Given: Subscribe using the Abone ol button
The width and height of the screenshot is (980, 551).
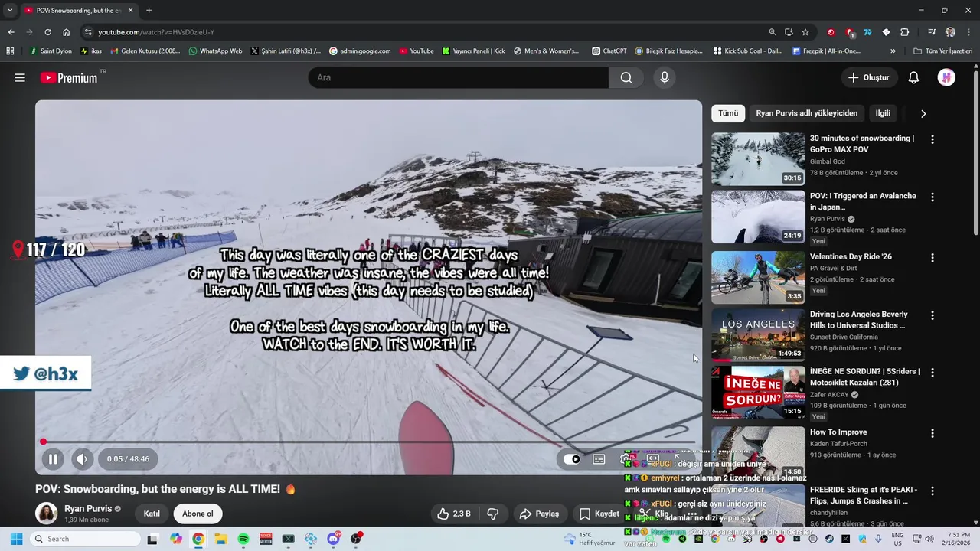Looking at the screenshot, I should (198, 514).
